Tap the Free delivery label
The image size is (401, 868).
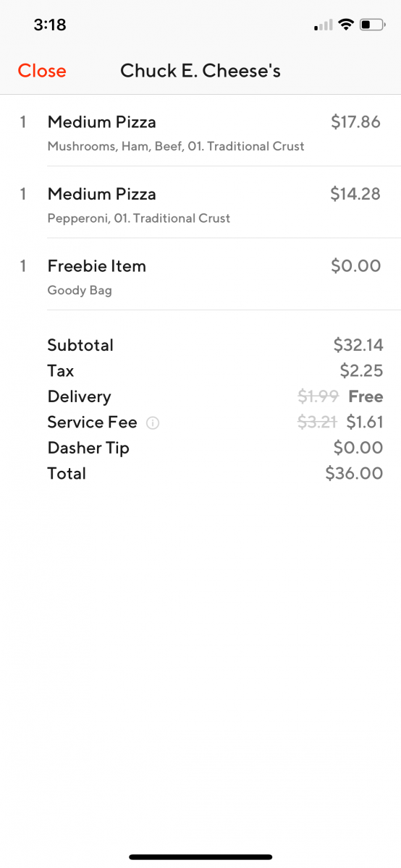click(366, 396)
